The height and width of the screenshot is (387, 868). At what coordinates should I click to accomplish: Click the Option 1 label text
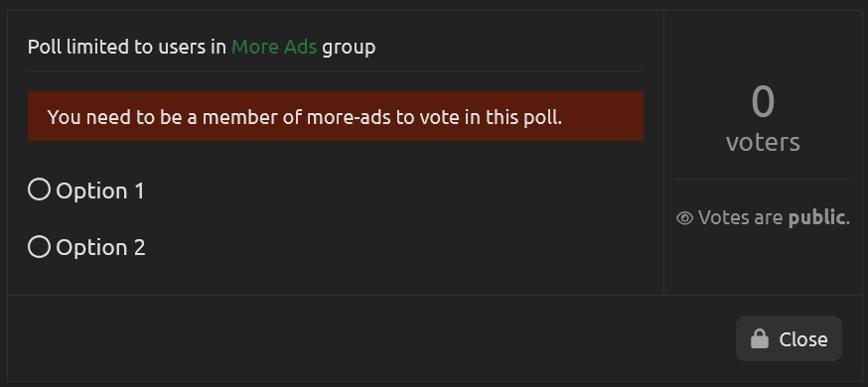click(100, 191)
